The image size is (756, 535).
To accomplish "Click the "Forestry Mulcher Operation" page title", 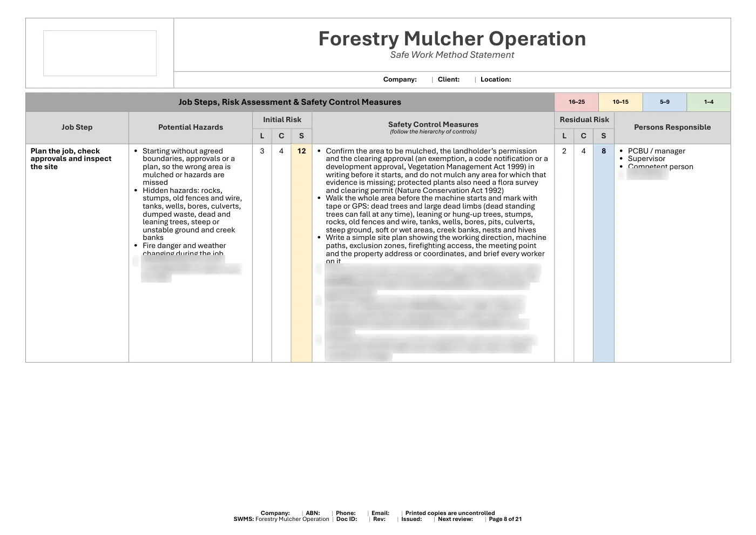I will 452,39.
